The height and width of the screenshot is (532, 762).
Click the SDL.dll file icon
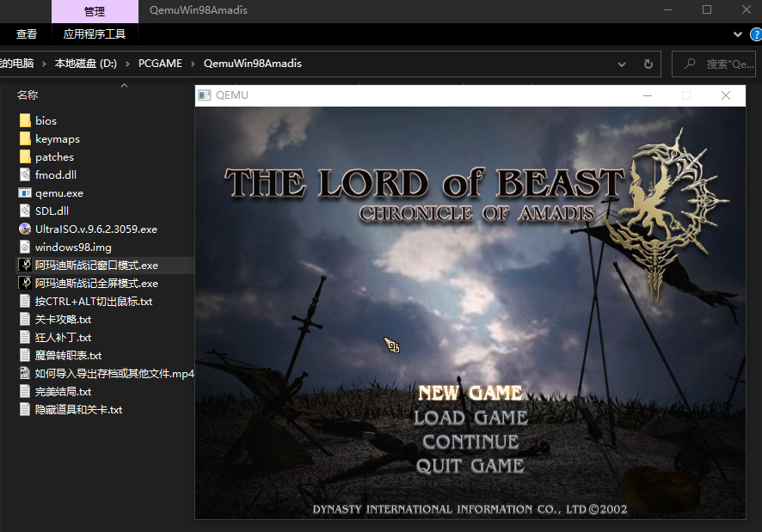(25, 211)
